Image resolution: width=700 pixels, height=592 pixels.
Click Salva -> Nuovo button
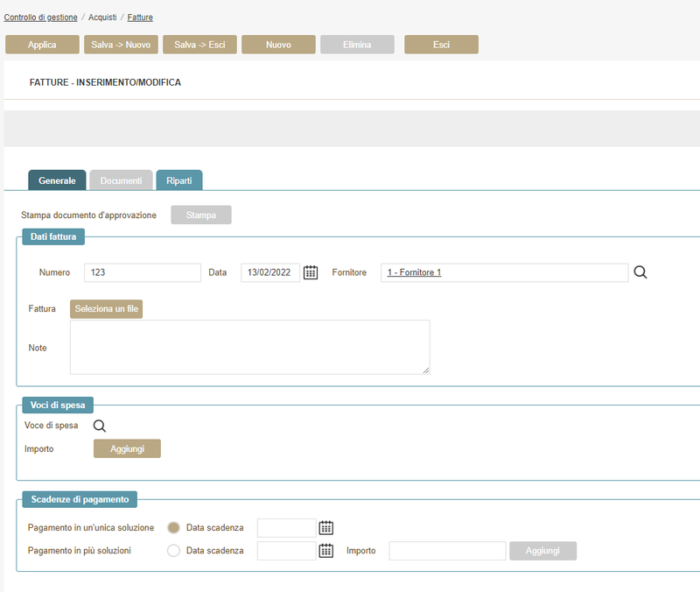click(121, 45)
